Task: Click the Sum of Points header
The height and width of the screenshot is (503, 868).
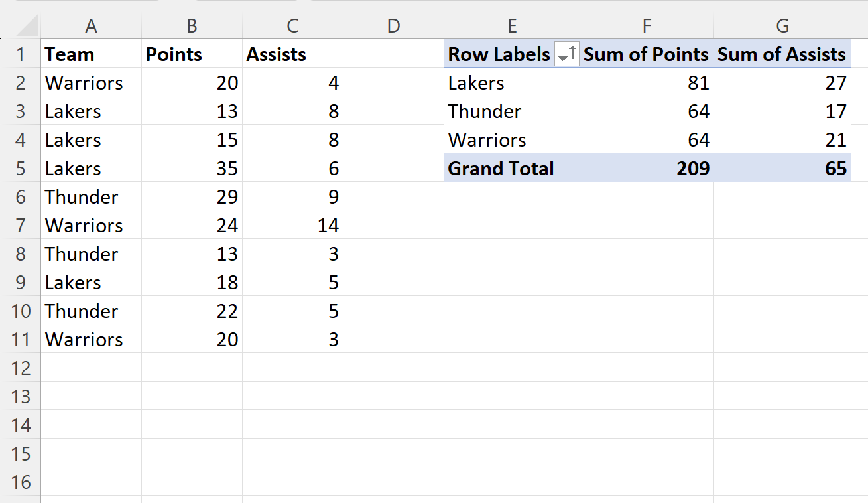Action: coord(647,54)
